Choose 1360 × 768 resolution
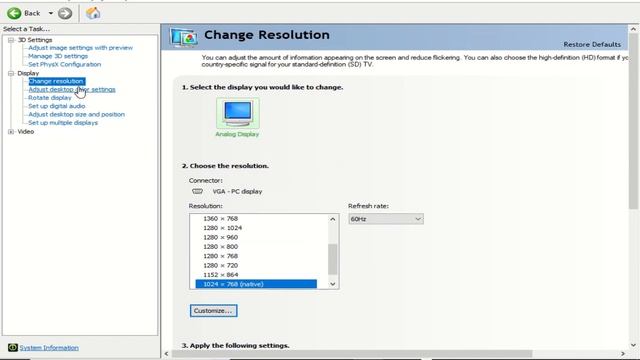This screenshot has height=360, width=640. click(x=220, y=219)
